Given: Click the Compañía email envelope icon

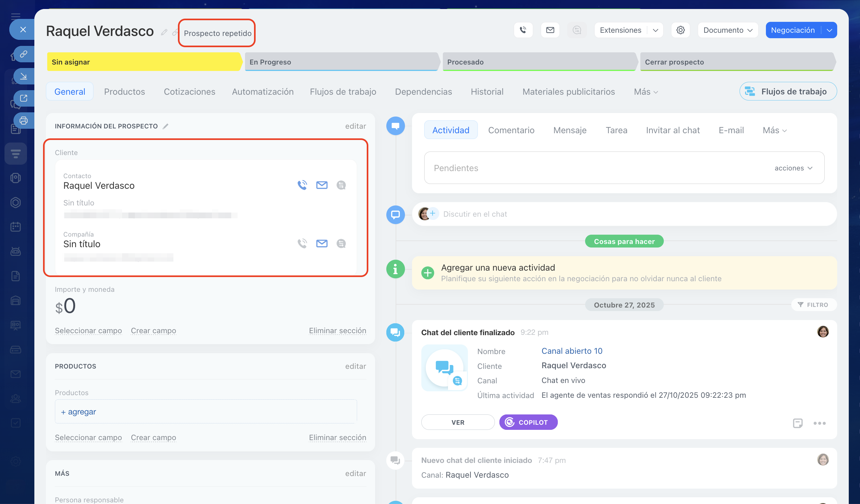Looking at the screenshot, I should click(321, 243).
